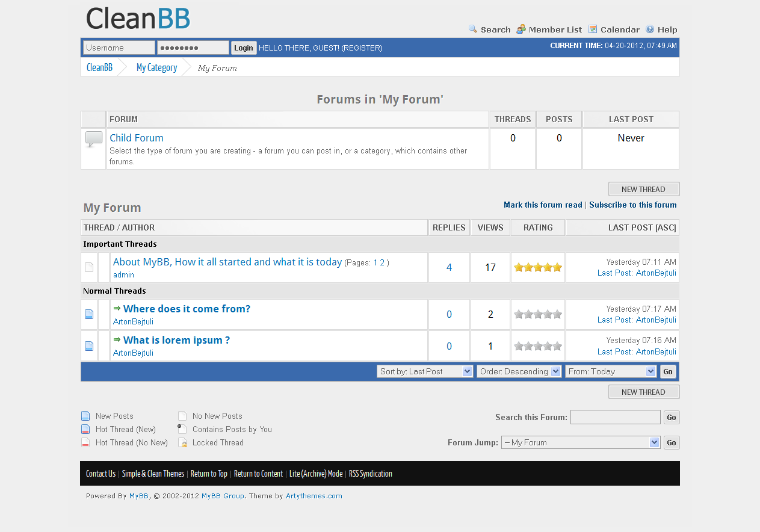The width and height of the screenshot is (760, 532).
Task: Click the Username input field
Action: (x=119, y=48)
